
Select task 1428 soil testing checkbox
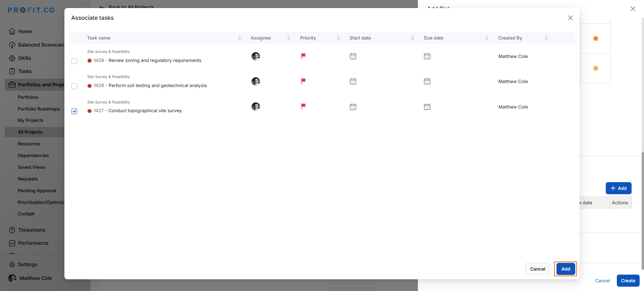click(74, 86)
